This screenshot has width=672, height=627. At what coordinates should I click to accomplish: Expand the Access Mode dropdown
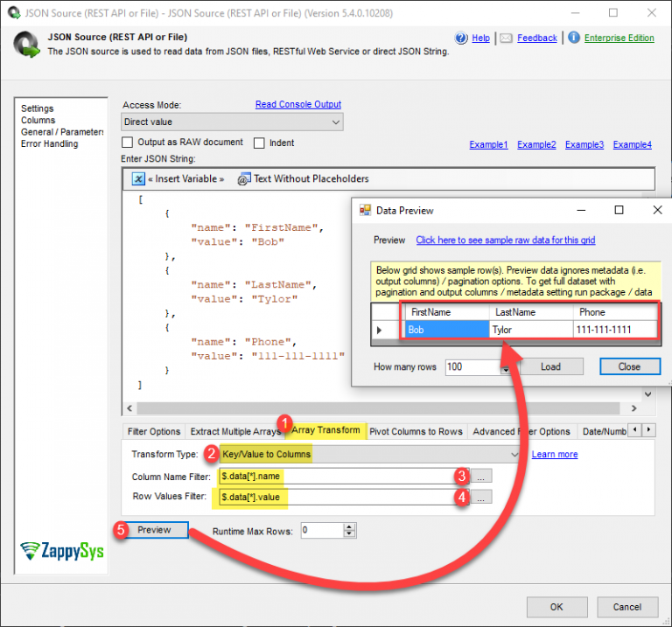point(336,122)
